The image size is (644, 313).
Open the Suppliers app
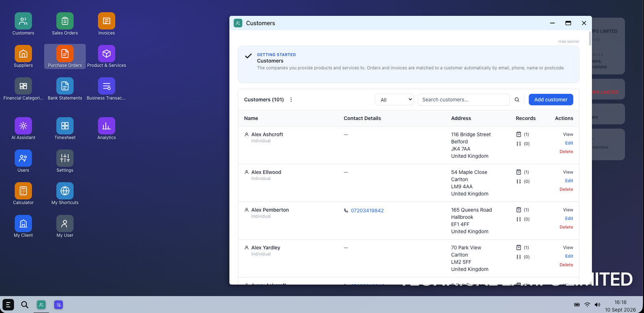[23, 56]
